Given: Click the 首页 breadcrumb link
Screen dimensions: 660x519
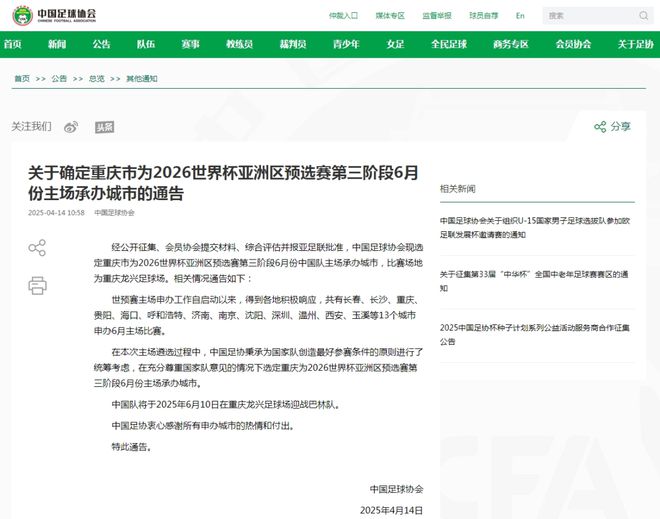Looking at the screenshot, I should 22,78.
